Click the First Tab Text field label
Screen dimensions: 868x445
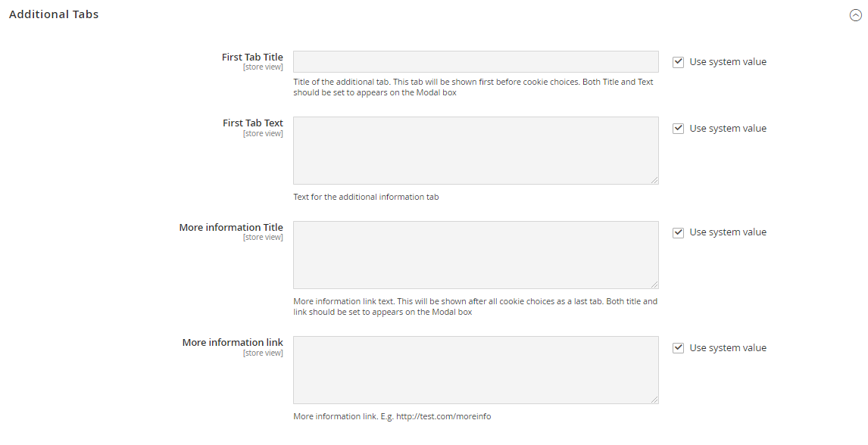pyautogui.click(x=253, y=123)
